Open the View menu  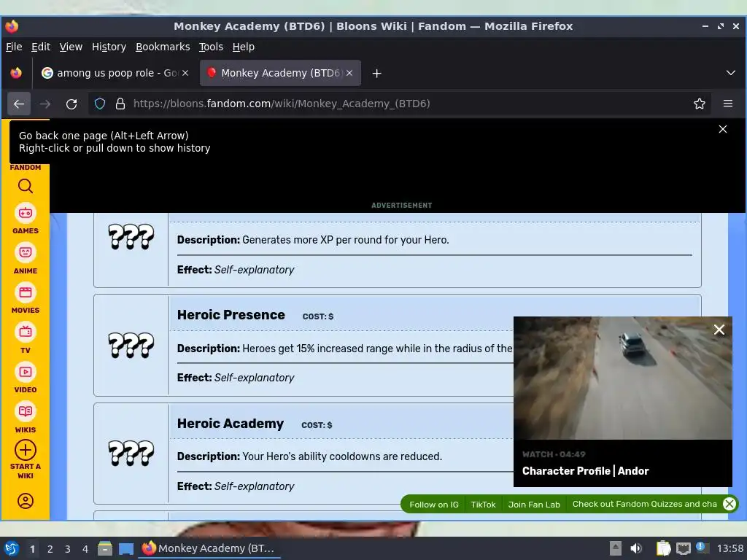click(x=71, y=47)
